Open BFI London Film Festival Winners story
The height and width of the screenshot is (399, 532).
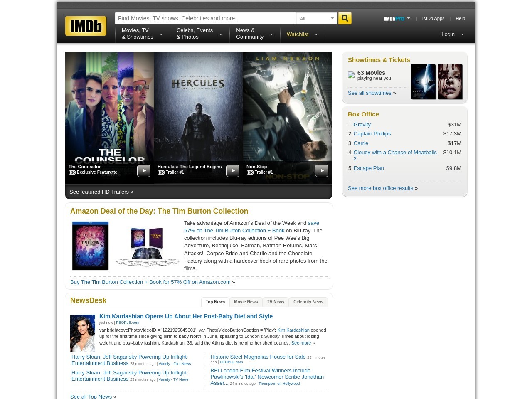click(267, 377)
